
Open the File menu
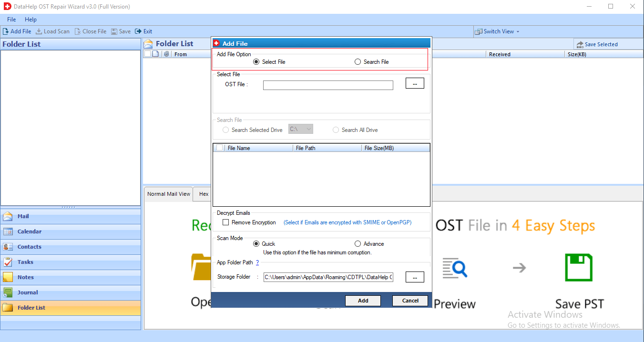tap(11, 20)
